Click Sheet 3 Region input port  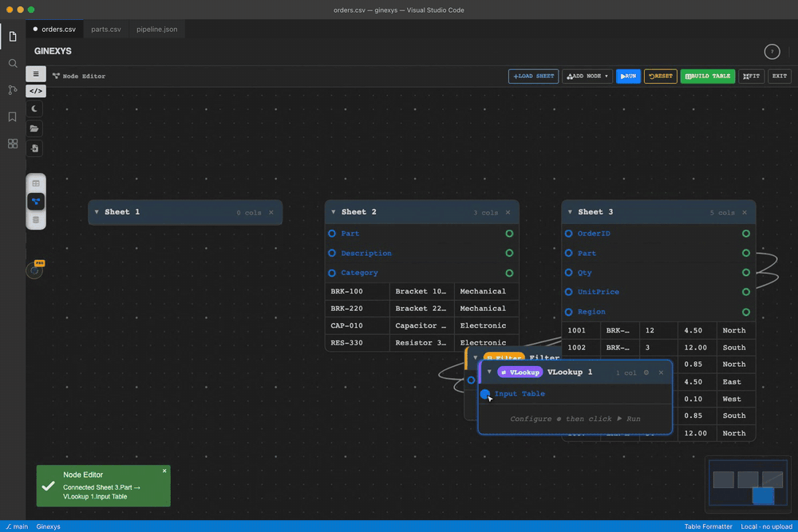[568, 312]
